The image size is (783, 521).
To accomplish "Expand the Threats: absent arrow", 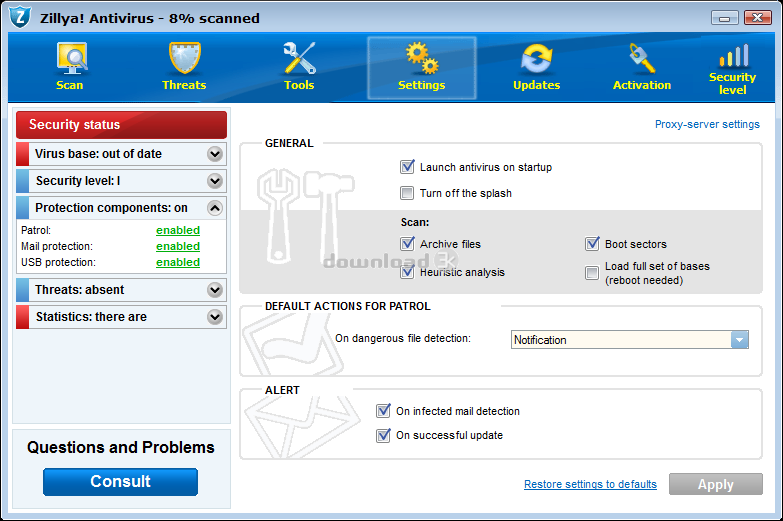I will (215, 290).
